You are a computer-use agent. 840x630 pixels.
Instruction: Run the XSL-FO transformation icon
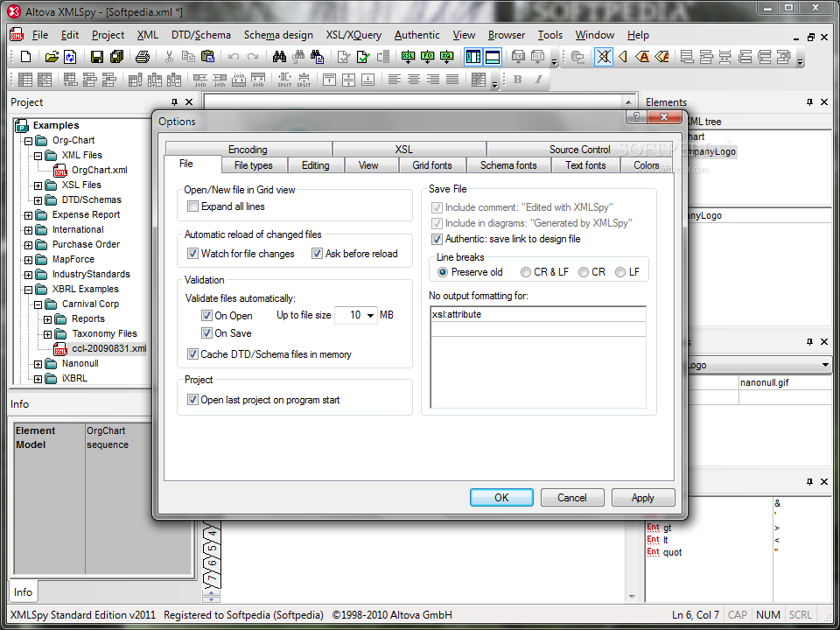[x=428, y=56]
